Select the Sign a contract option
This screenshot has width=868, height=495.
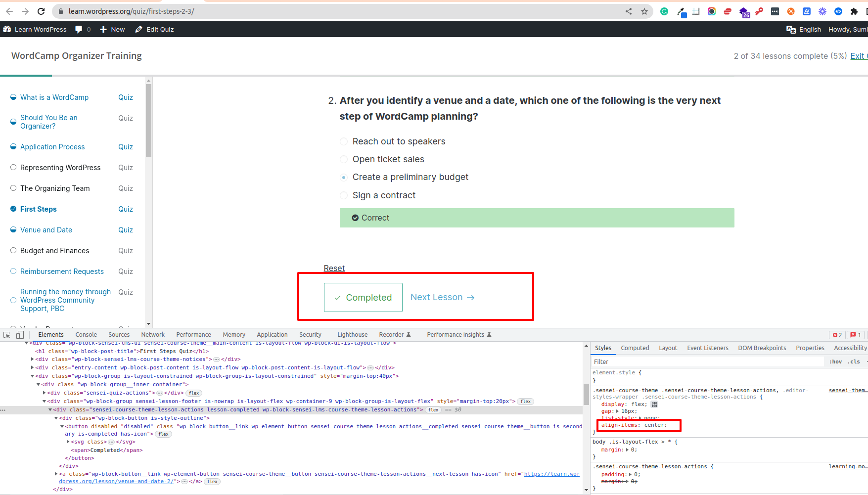(x=344, y=195)
